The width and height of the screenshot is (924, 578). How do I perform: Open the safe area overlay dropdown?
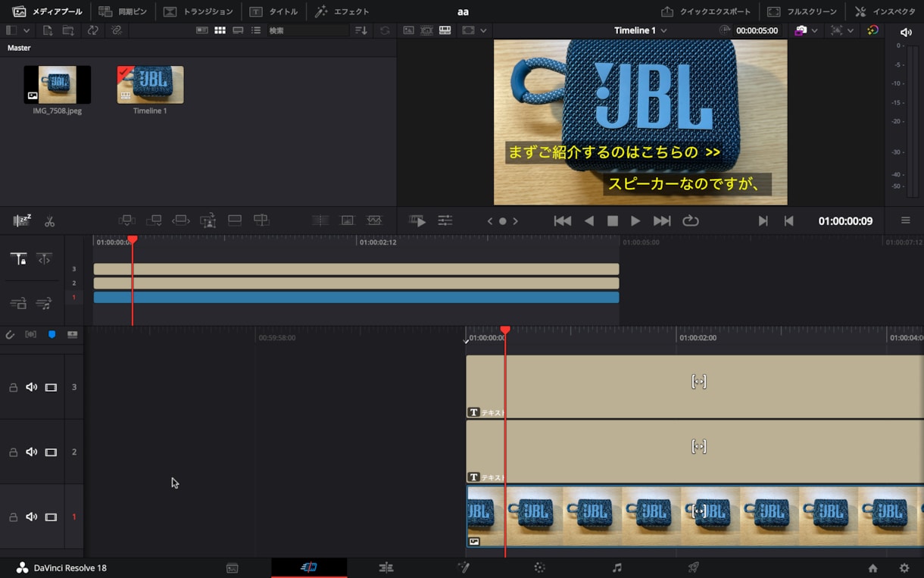(841, 30)
